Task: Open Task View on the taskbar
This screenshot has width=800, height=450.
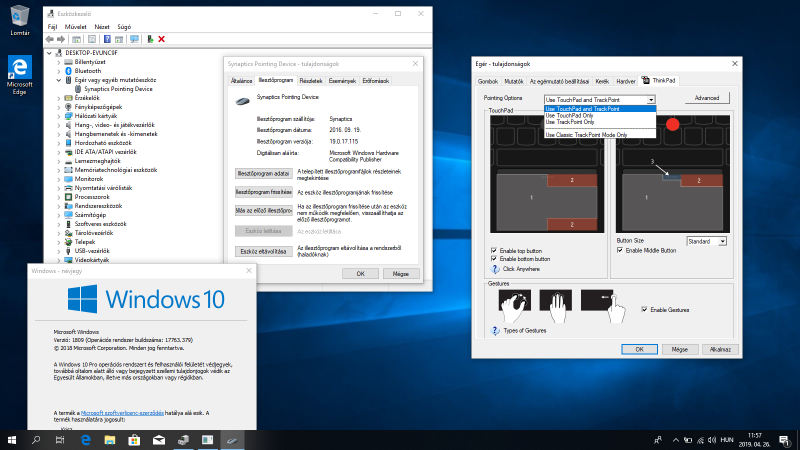Action: [x=60, y=440]
